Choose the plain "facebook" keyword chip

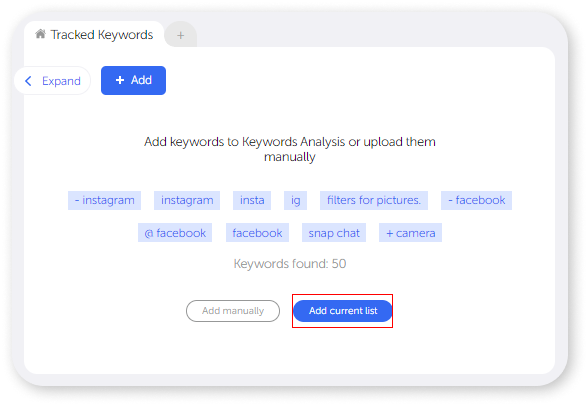pyautogui.click(x=257, y=233)
